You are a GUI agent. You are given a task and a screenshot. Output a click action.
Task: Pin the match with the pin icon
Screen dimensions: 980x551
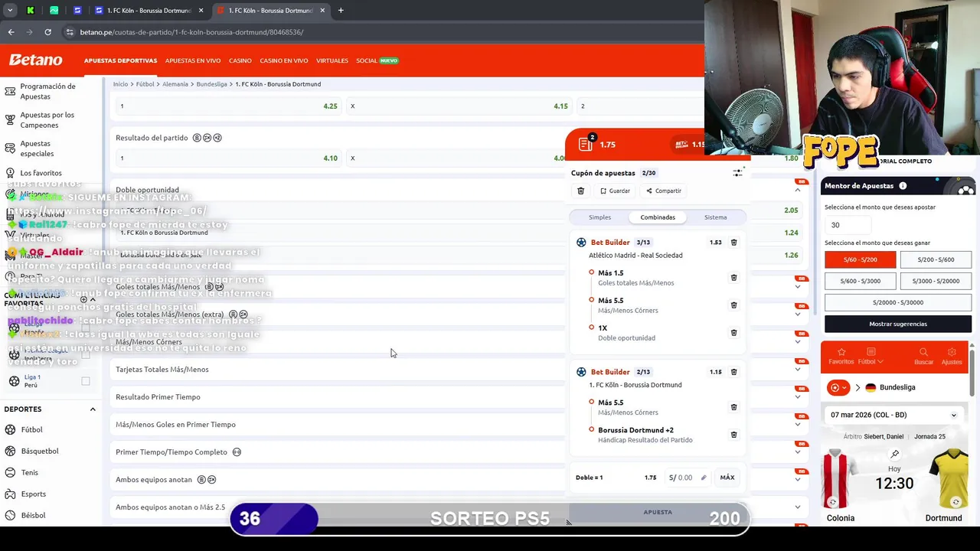tap(894, 455)
